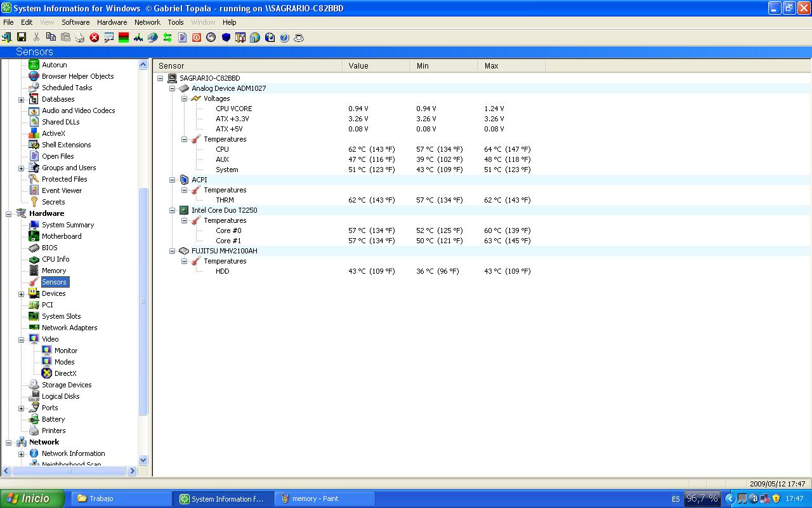The height and width of the screenshot is (508, 812).
Task: Collapse the Intel Core Duo T2250 node
Action: (172, 211)
